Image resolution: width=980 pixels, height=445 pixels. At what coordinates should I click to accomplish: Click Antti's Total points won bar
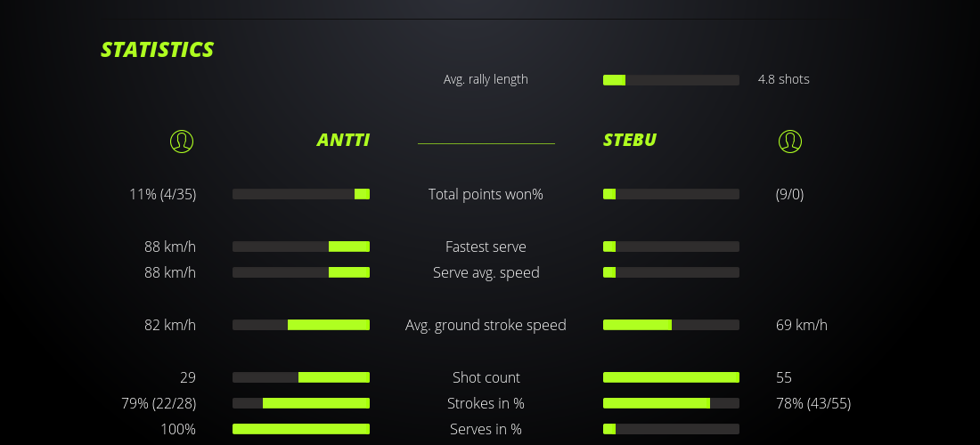tap(301, 194)
